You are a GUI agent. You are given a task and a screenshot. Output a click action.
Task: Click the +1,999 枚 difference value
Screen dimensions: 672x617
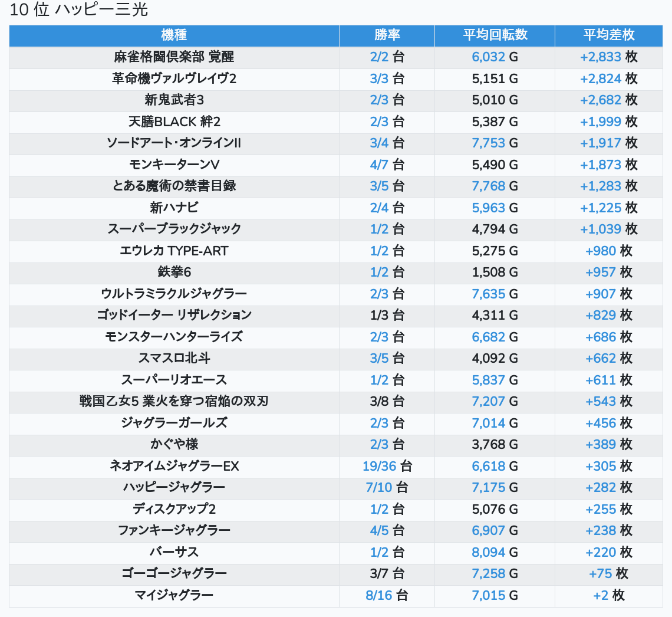point(608,122)
